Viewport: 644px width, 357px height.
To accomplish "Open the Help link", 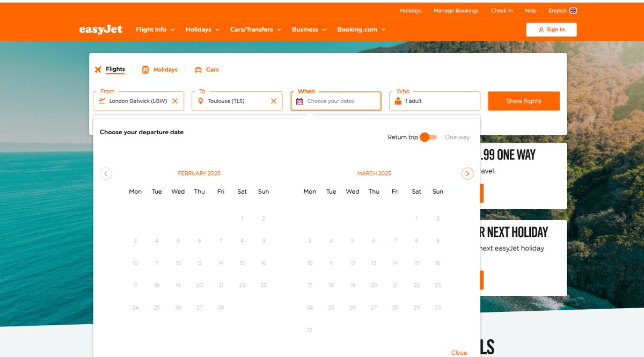I will pyautogui.click(x=530, y=10).
